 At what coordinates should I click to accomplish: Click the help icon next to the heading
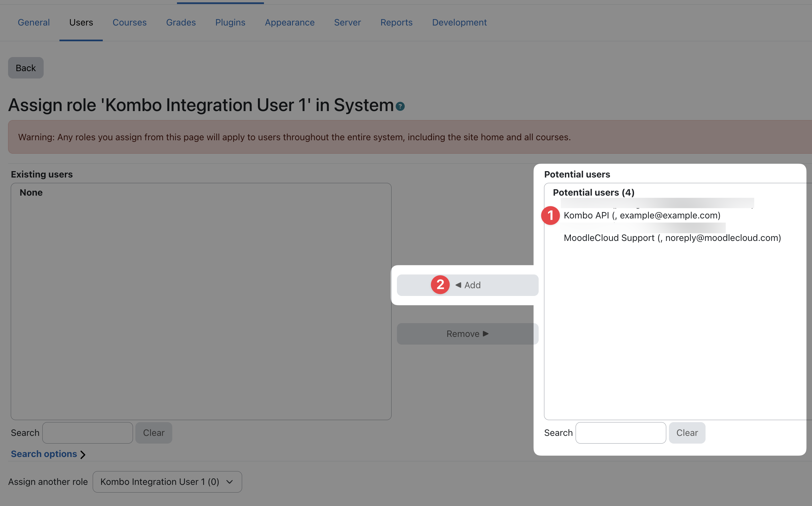tap(400, 106)
